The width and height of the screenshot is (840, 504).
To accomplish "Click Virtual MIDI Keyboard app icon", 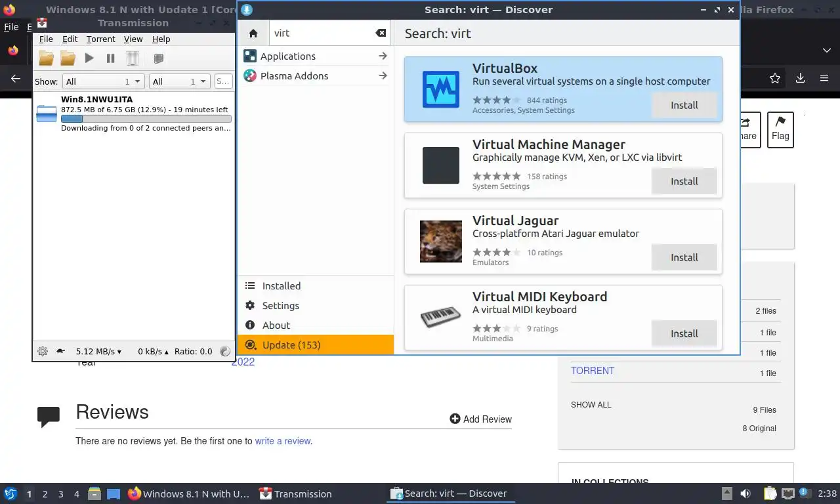I will tap(441, 318).
